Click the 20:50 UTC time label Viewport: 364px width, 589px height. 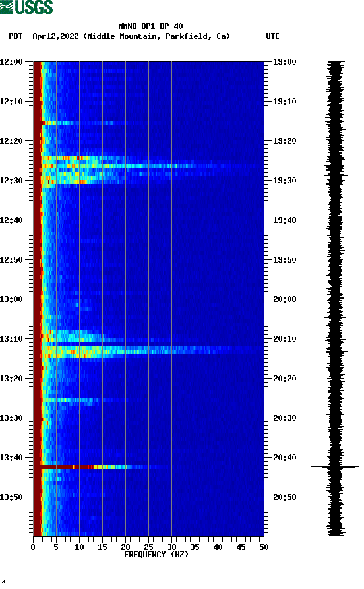(x=285, y=497)
